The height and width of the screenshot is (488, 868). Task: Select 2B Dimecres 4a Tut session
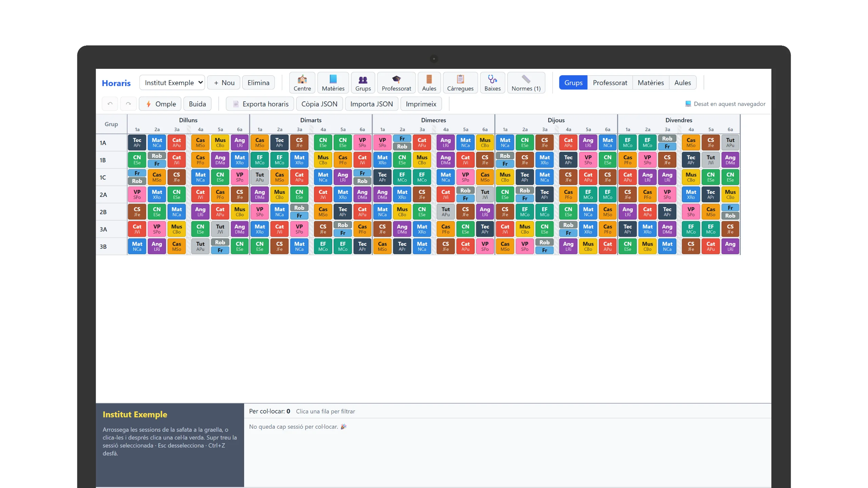click(446, 212)
